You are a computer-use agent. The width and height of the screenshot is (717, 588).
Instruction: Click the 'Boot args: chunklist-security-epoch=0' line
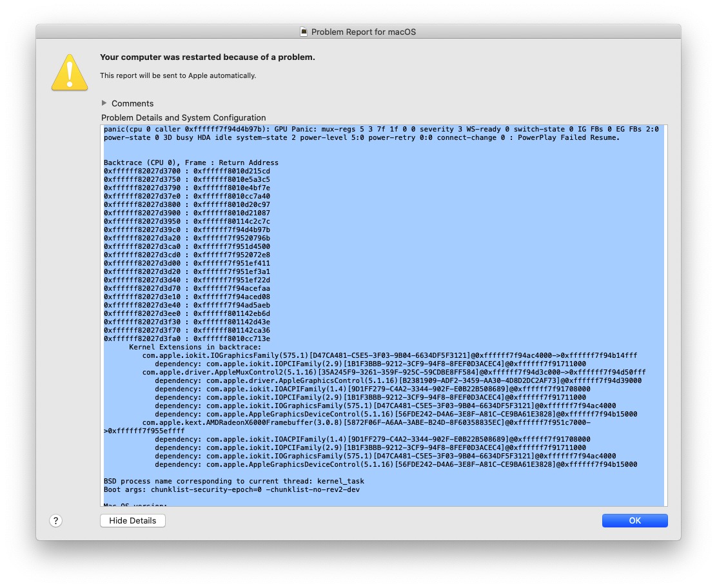[232, 490]
